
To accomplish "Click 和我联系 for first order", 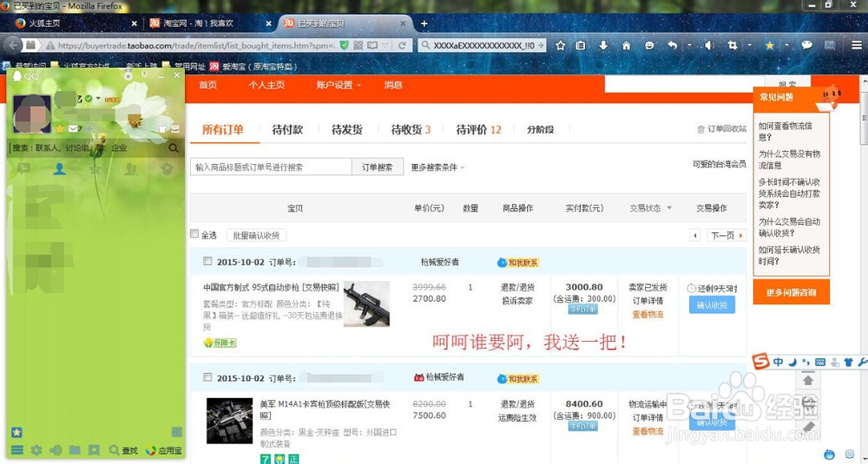I will [x=518, y=263].
